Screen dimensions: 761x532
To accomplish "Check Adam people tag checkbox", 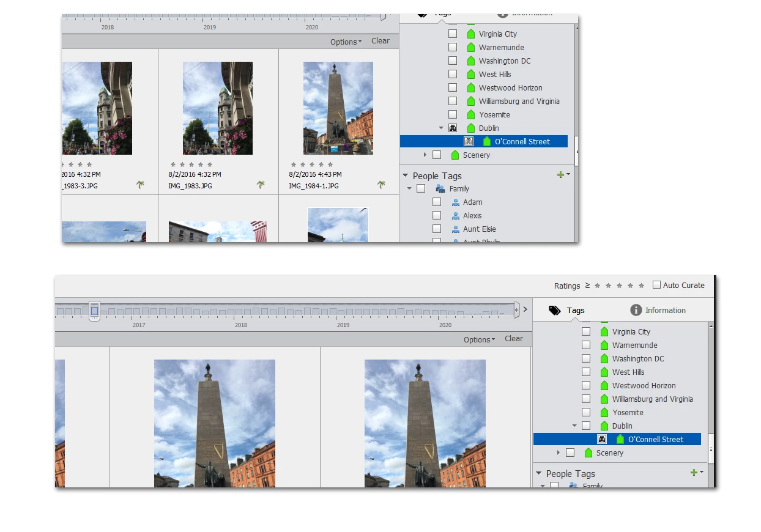I will [x=437, y=202].
